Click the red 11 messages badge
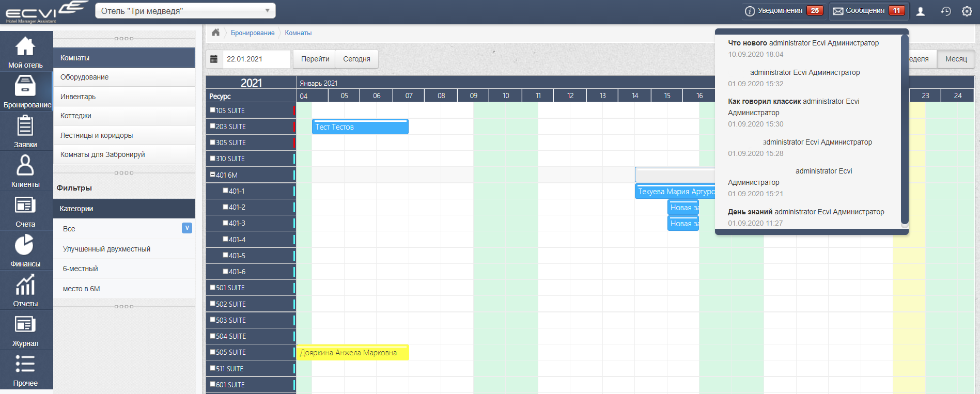This screenshot has height=394, width=980. pos(896,10)
